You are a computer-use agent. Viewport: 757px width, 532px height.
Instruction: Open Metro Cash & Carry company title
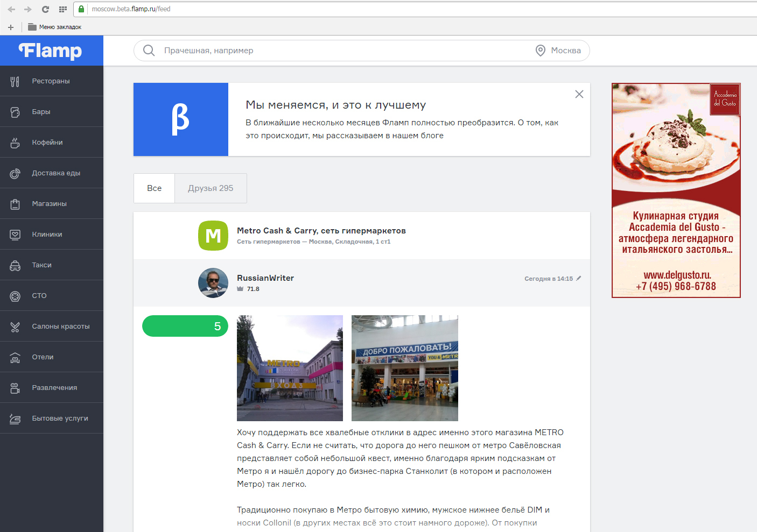(x=321, y=231)
